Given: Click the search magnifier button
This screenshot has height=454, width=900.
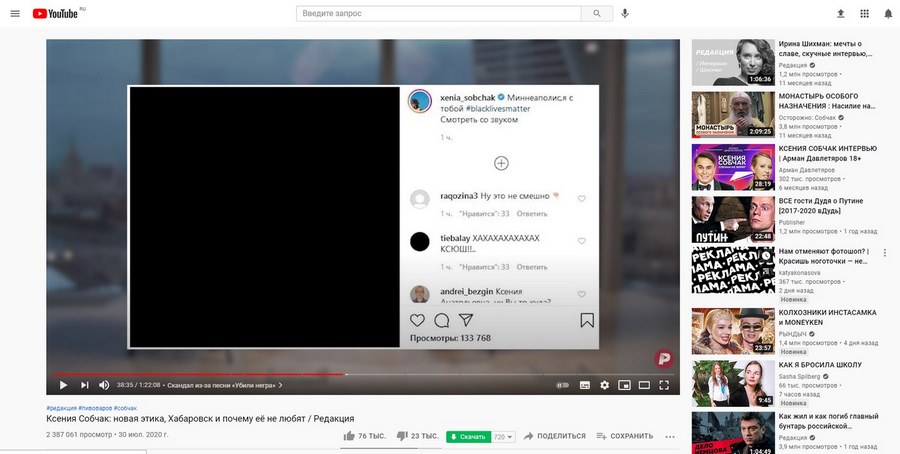Looking at the screenshot, I should tap(597, 13).
